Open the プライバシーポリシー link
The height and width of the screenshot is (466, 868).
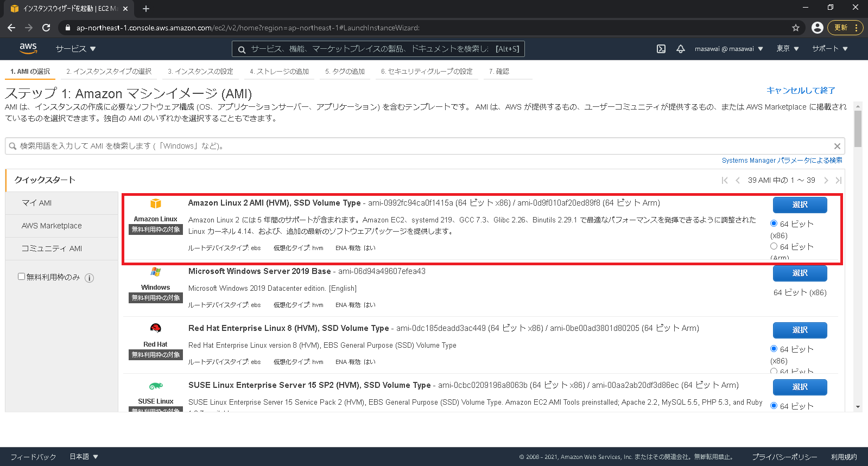[784, 457]
